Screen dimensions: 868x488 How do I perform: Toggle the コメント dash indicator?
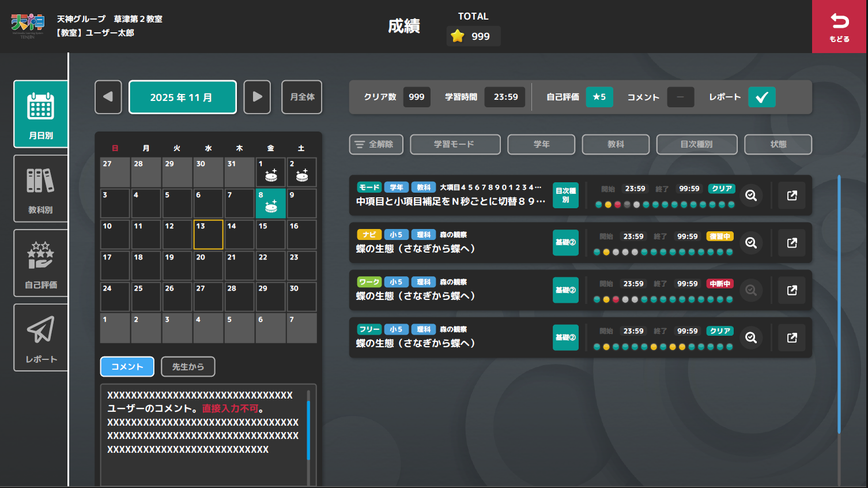[x=680, y=97]
